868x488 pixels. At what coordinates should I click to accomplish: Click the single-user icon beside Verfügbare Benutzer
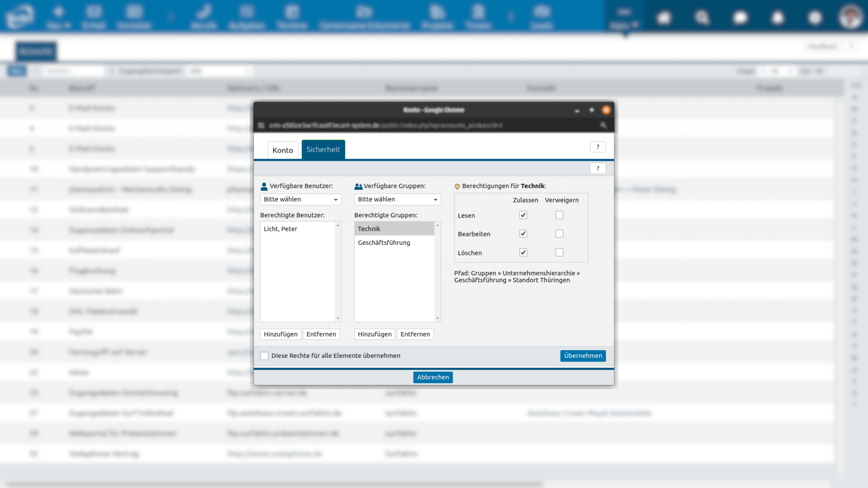click(264, 186)
